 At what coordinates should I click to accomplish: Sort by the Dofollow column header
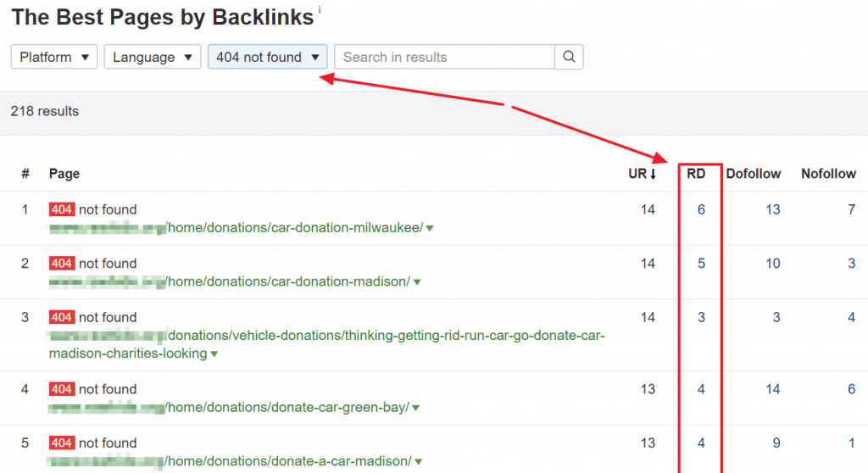(753, 174)
